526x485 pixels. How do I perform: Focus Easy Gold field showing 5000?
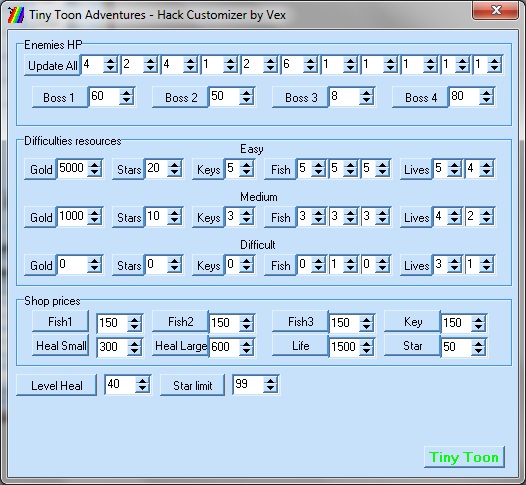[x=72, y=168]
